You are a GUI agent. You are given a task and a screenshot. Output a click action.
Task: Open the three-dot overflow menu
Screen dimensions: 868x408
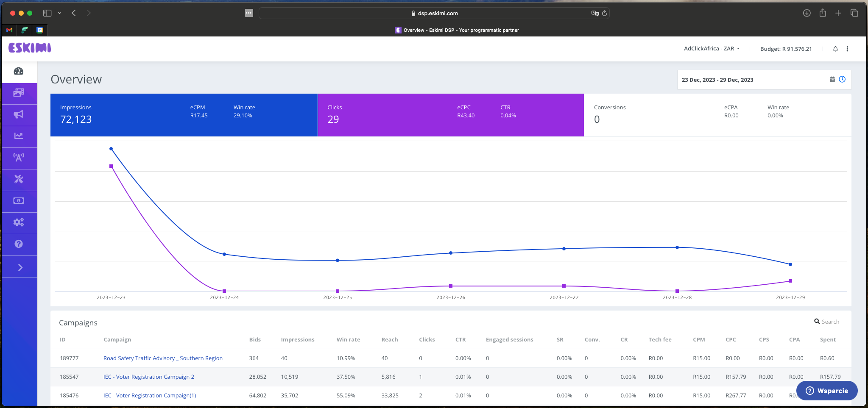847,49
